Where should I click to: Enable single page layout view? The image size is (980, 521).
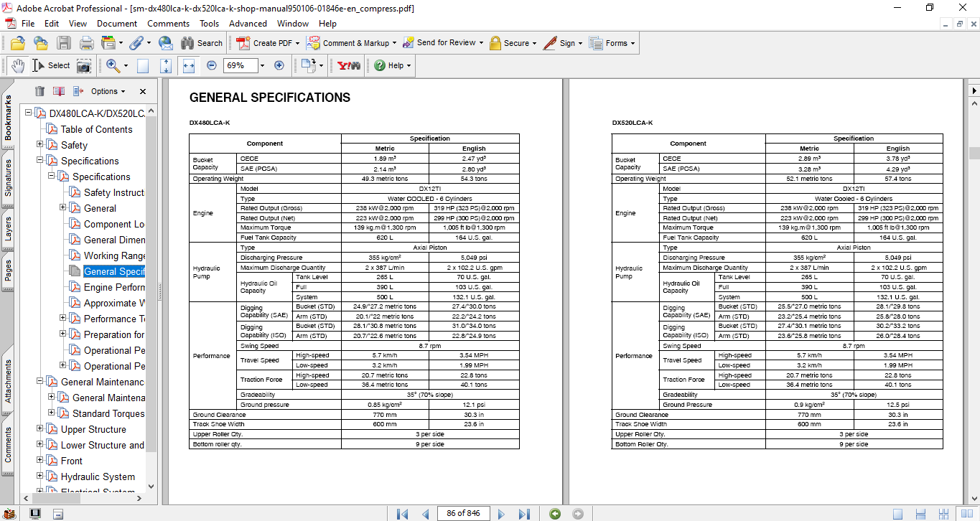pyautogui.click(x=898, y=514)
